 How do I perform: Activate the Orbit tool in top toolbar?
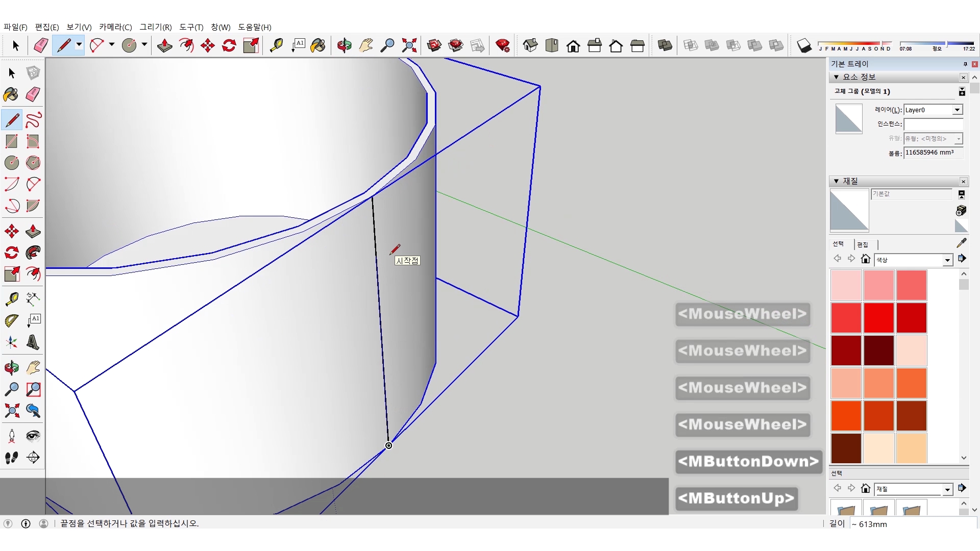pyautogui.click(x=344, y=45)
